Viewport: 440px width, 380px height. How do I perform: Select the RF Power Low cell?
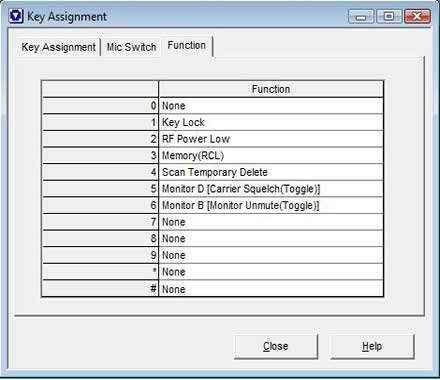271,139
